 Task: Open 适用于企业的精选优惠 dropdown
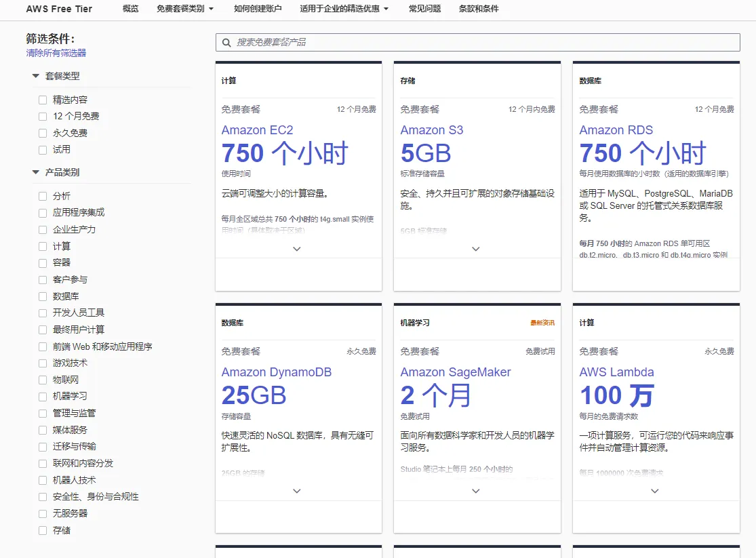(344, 9)
